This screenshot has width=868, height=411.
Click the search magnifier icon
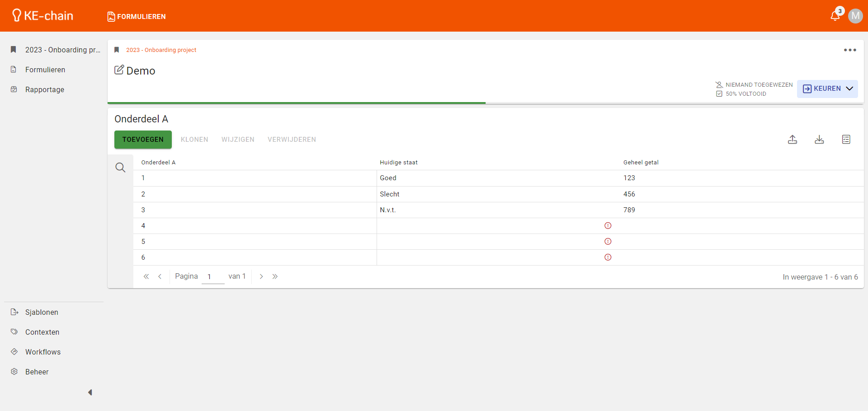[120, 168]
